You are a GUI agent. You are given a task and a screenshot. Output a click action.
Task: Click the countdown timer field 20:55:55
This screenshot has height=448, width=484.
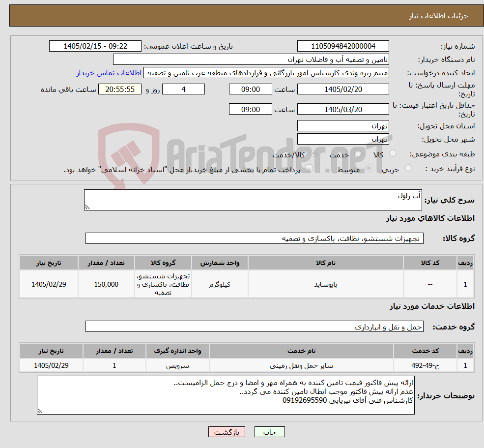pos(120,90)
